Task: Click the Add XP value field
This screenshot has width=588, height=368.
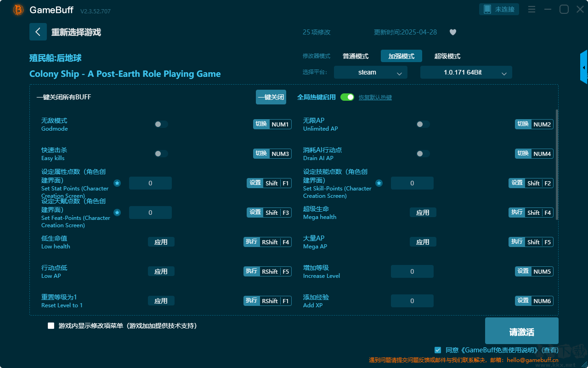Action: 412,301
